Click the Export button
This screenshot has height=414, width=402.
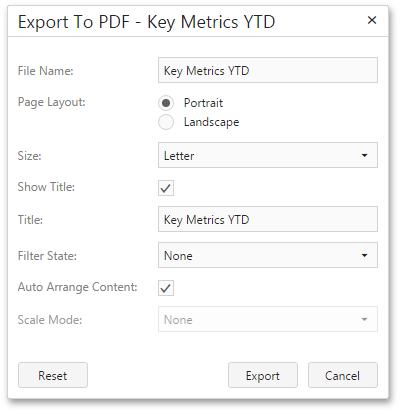pos(263,375)
